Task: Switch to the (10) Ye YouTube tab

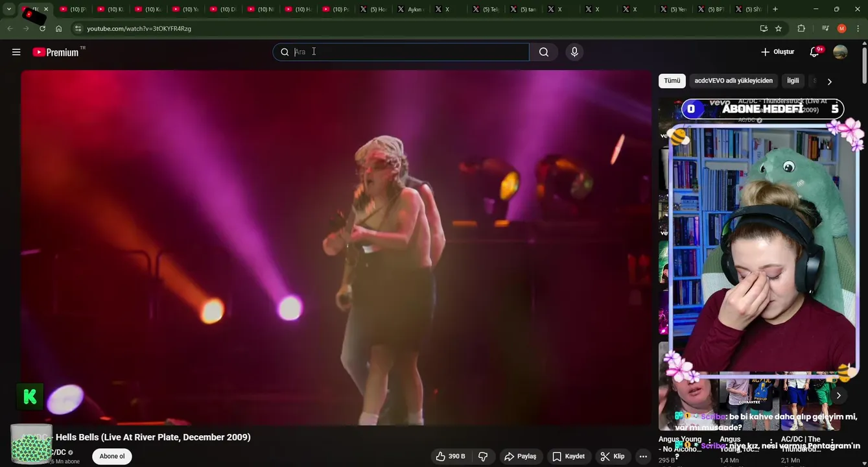Action: coord(185,9)
